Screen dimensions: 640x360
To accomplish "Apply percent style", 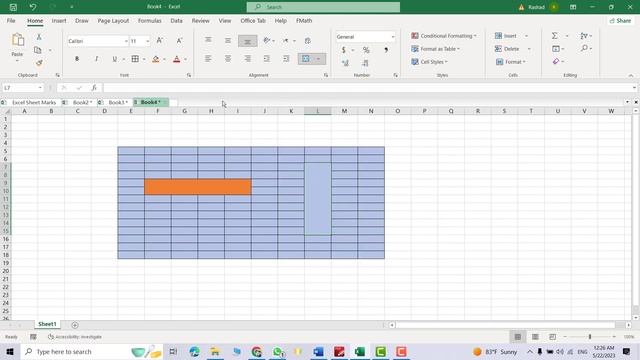I will [x=366, y=50].
